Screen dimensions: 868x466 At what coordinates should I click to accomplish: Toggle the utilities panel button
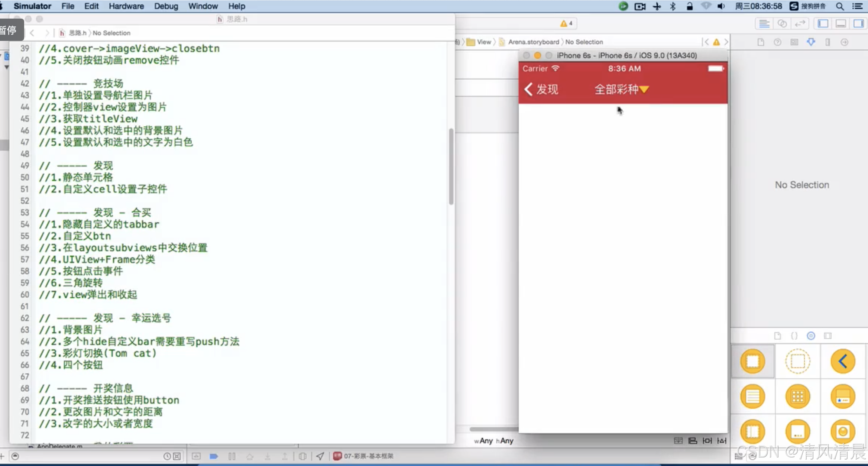pyautogui.click(x=859, y=24)
